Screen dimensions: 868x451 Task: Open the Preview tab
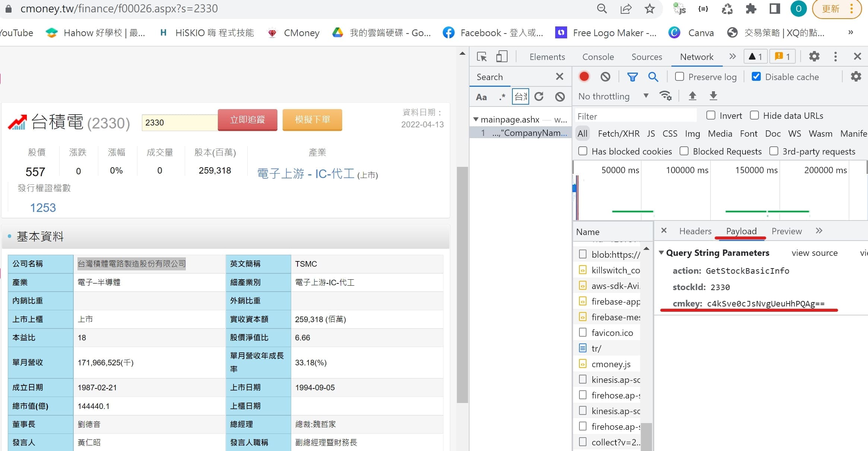coord(786,231)
